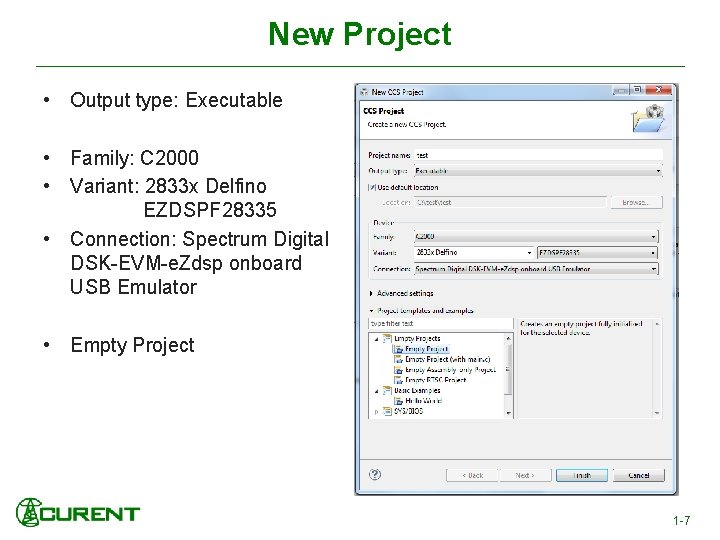Select Empty Project template

click(427, 349)
